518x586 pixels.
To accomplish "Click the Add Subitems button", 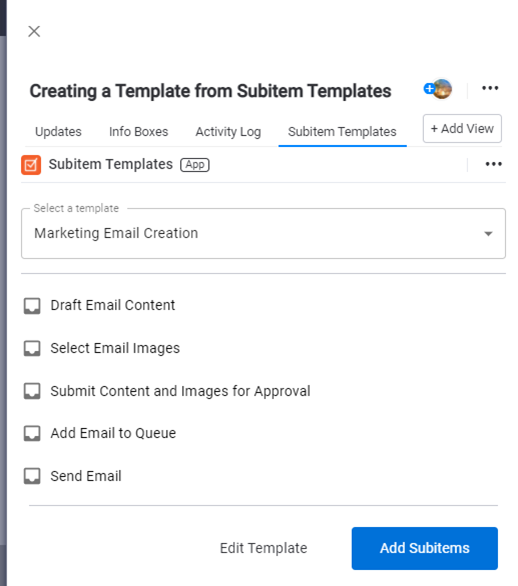I will pos(425,548).
